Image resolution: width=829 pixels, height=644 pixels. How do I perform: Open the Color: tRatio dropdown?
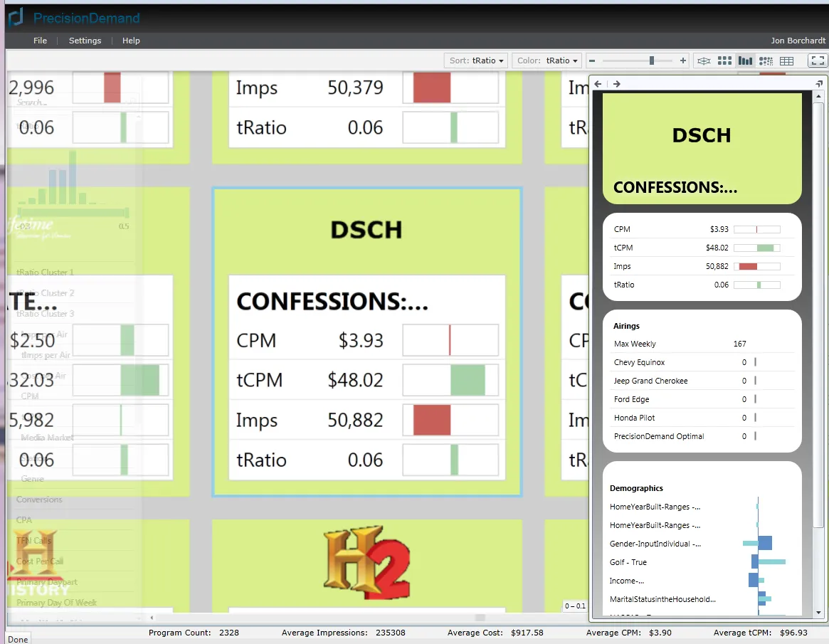[546, 60]
